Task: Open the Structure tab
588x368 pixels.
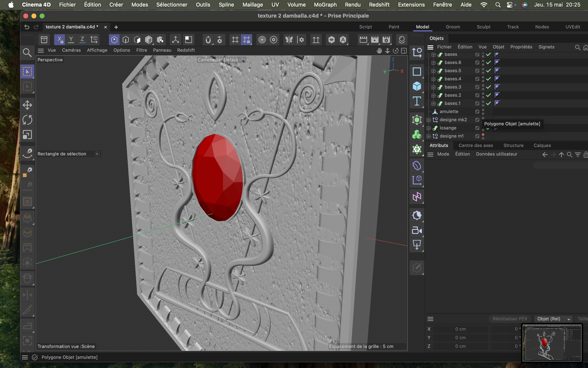Action: pyautogui.click(x=513, y=145)
